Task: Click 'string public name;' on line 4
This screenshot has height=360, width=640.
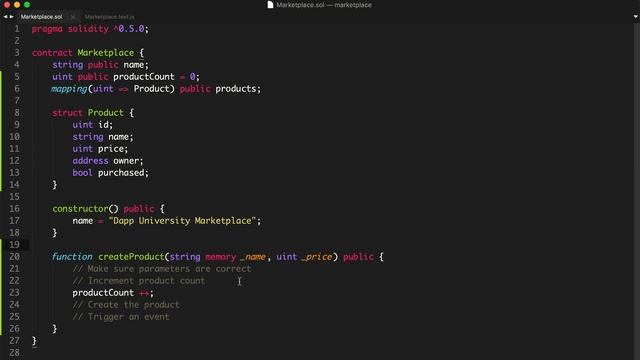Action: click(100, 65)
